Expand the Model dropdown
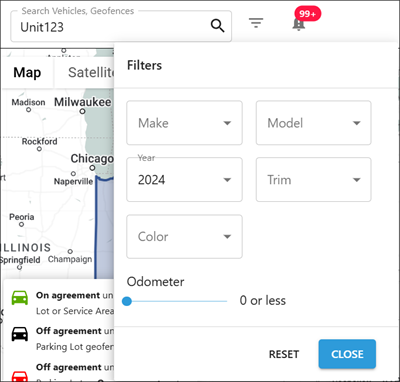The height and width of the screenshot is (382, 400). 313,123
